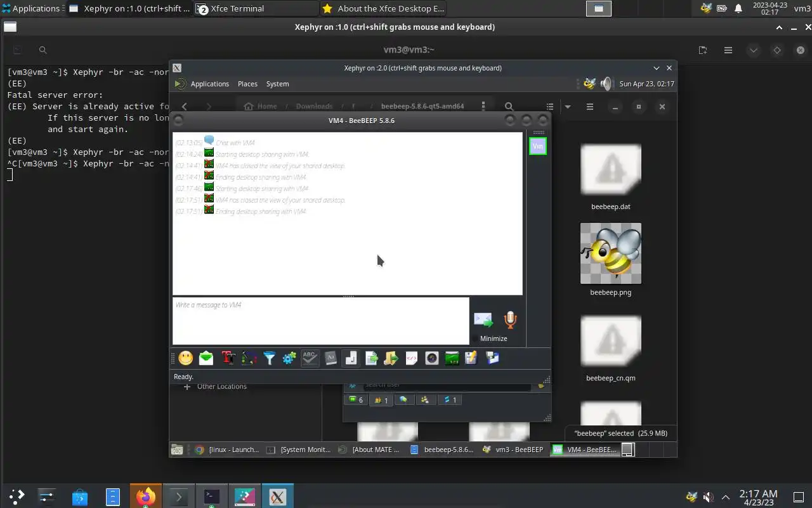Viewport: 812px width, 508px height.
Task: Open the groups tab in BeeBEEP
Action: [x=425, y=400]
